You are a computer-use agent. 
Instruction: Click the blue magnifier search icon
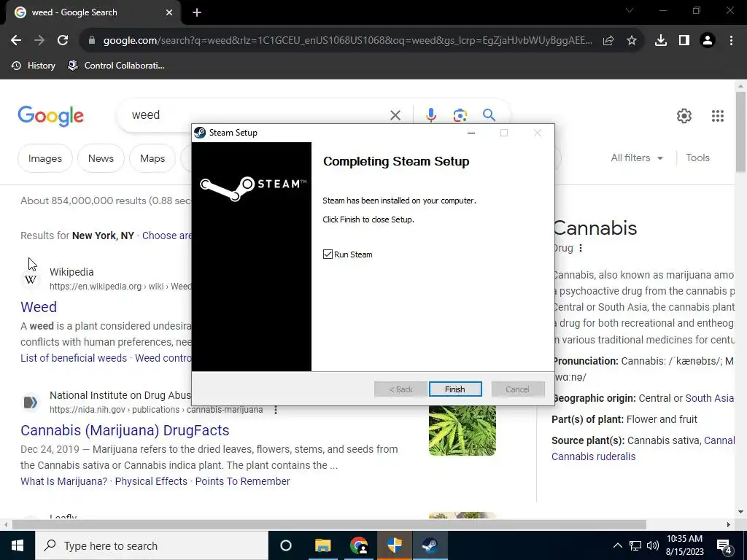pos(489,114)
